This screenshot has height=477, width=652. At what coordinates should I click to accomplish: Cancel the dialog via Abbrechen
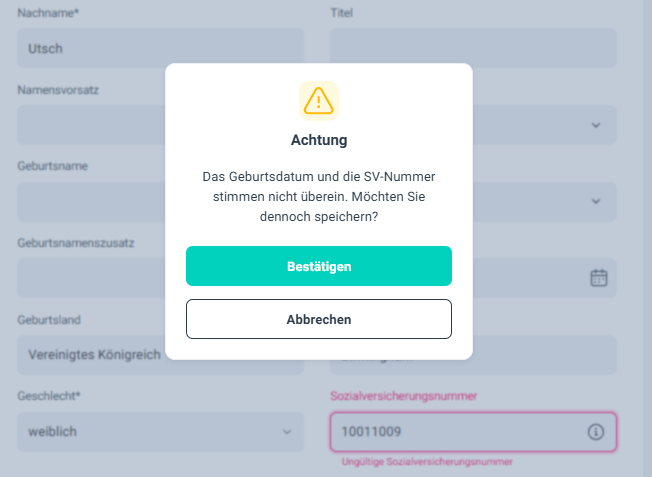pos(319,319)
